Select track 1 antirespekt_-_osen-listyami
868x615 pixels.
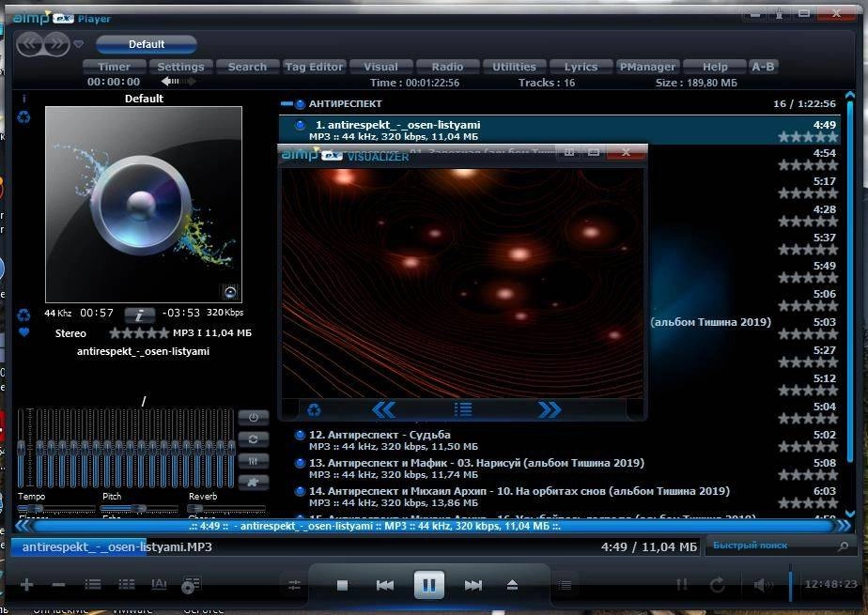(x=559, y=131)
